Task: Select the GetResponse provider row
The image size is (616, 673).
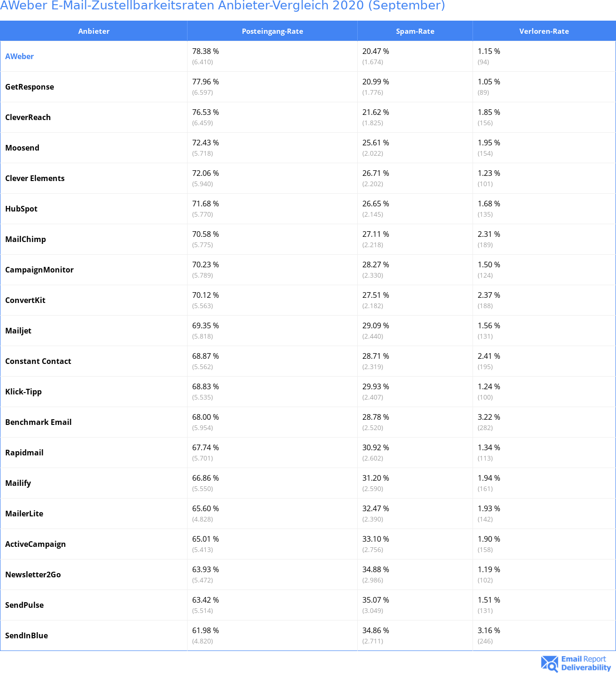Action: (308, 87)
